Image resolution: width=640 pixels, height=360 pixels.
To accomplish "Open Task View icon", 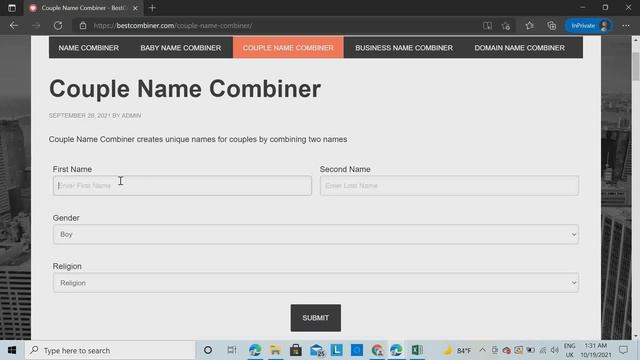I will (x=231, y=350).
